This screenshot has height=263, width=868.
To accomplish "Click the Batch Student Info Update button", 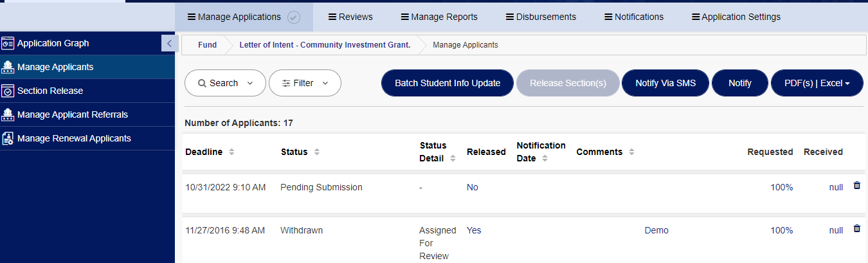I will [448, 83].
